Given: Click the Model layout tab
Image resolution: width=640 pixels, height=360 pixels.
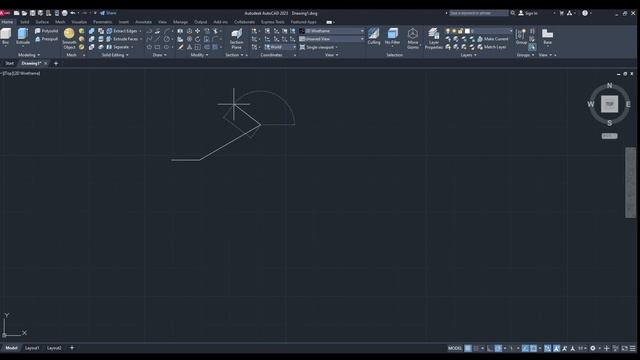Looking at the screenshot, I should [x=11, y=348].
